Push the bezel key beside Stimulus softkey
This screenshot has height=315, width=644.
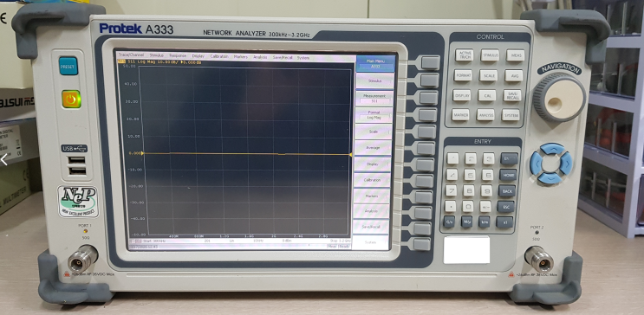pyautogui.click(x=429, y=80)
